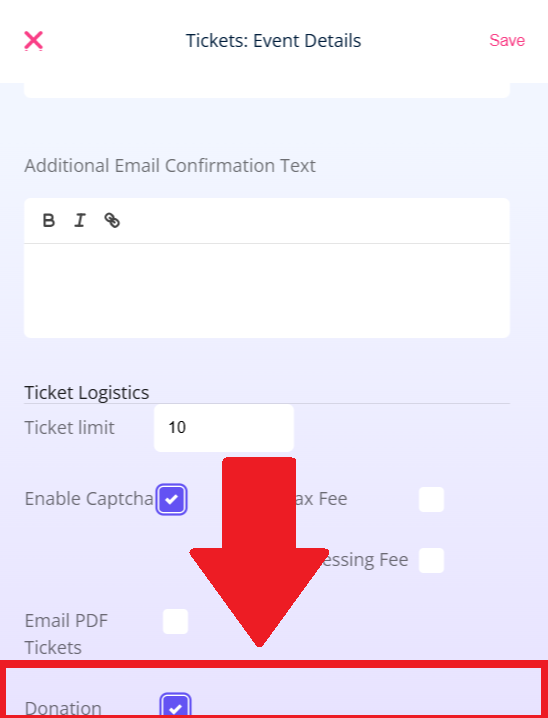Screen dimensions: 548x718
Task: Insert a hyperlink using the chain icon
Action: tap(112, 220)
